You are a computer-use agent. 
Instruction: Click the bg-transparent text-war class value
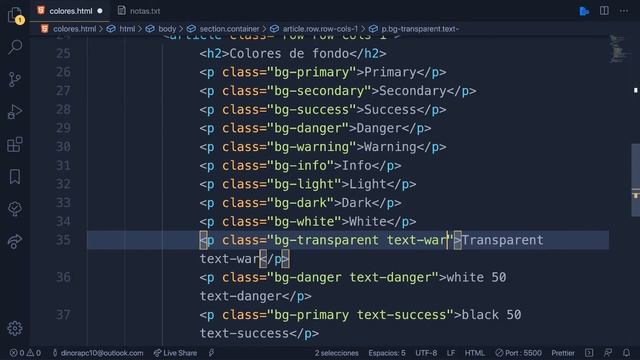pos(361,240)
